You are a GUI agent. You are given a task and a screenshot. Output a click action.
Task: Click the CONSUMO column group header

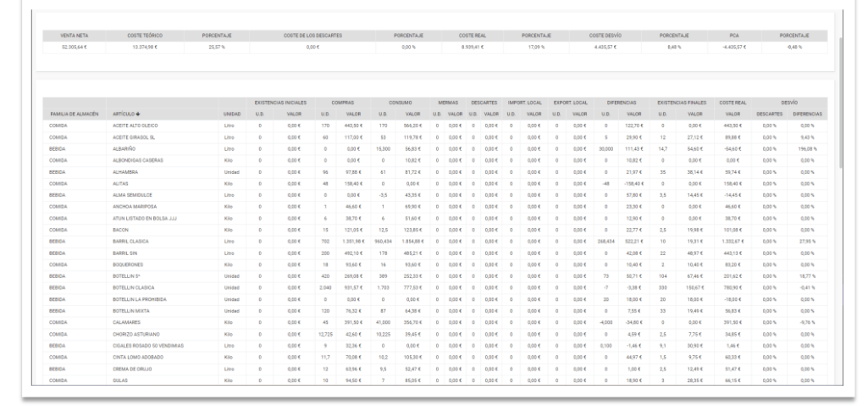(x=403, y=102)
